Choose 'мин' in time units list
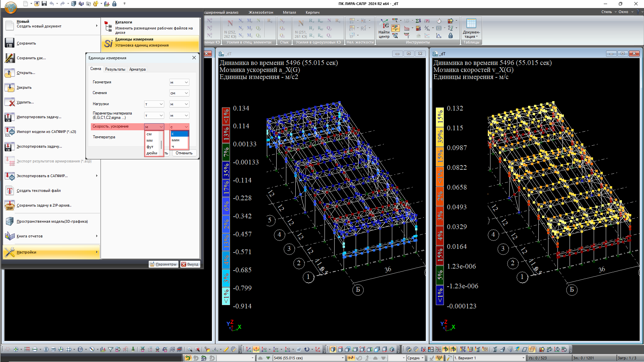Viewport: 644px width, 362px height. [x=176, y=140]
